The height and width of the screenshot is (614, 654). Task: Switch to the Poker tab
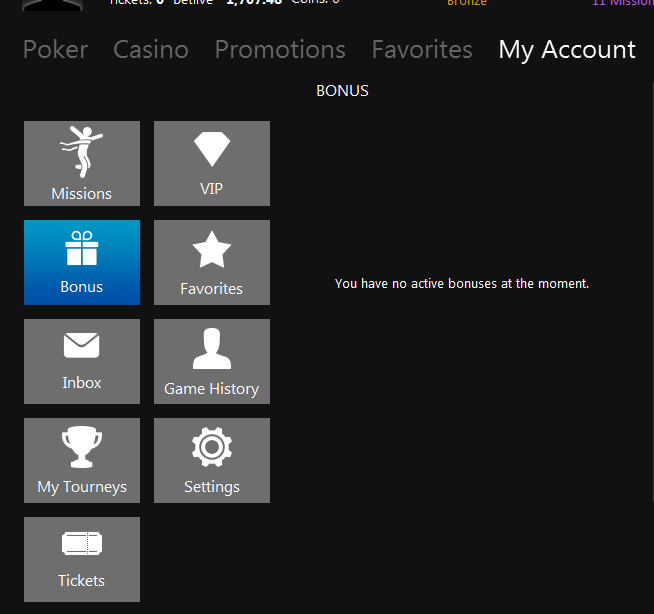pos(55,50)
